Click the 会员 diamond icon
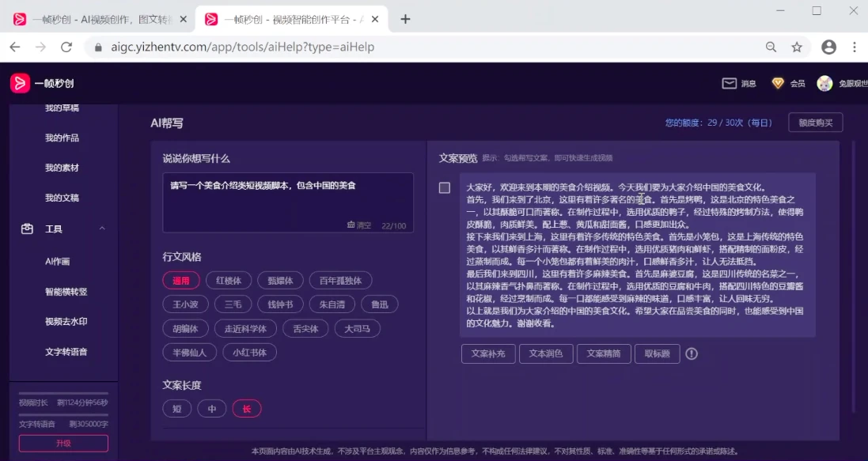The width and height of the screenshot is (868, 461). click(x=778, y=83)
